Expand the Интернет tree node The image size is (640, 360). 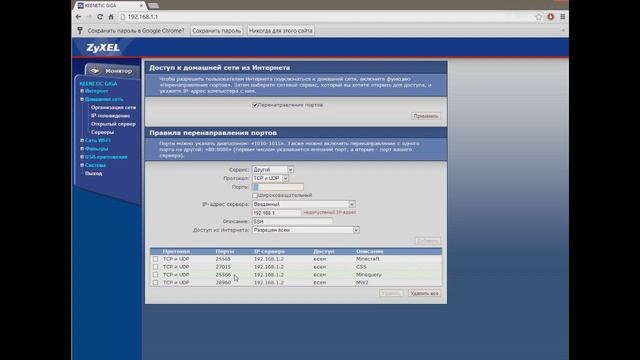(x=82, y=91)
